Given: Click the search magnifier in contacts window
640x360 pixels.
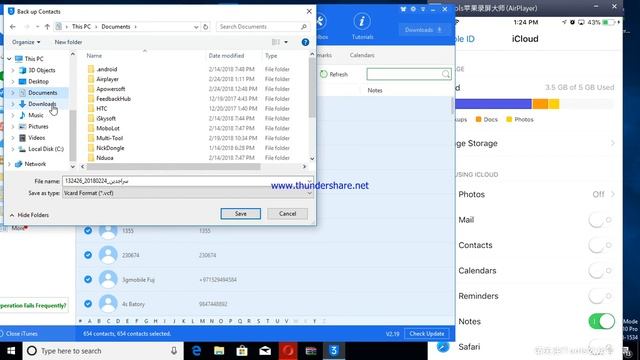Looking at the screenshot, I should click(x=446, y=74).
